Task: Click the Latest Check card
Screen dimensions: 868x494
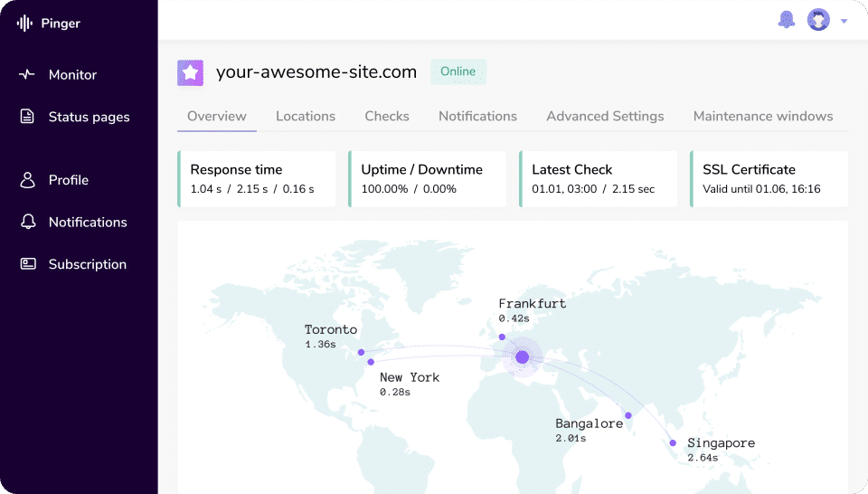Action: click(x=598, y=179)
